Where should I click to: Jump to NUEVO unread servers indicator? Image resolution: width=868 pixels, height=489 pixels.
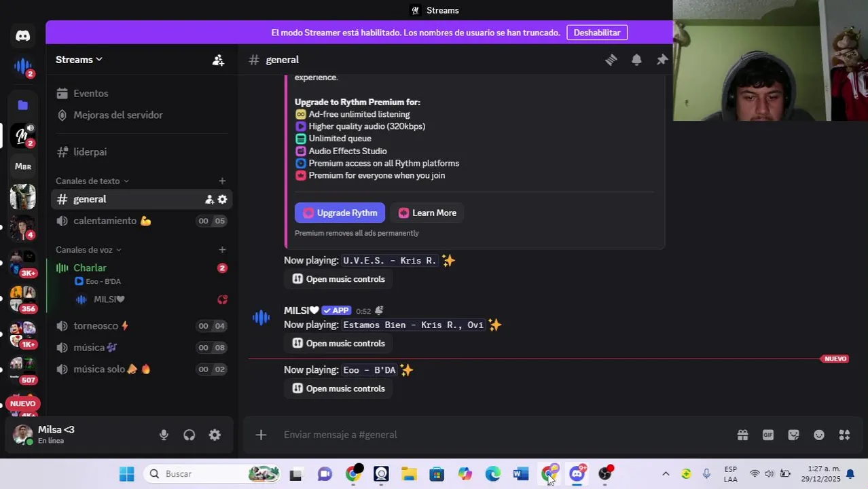coord(22,403)
